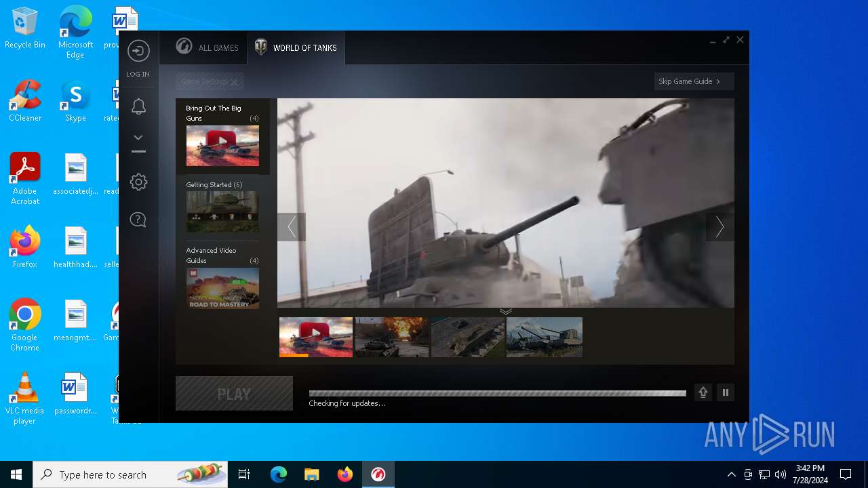Open meangmt image file on desktop
868x488 pixels.
click(75, 321)
